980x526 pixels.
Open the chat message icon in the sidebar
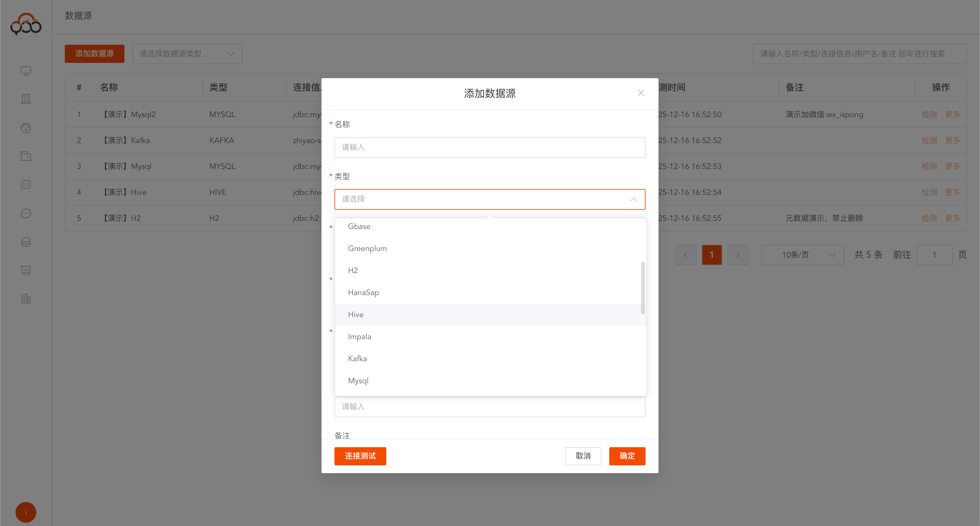click(x=26, y=213)
